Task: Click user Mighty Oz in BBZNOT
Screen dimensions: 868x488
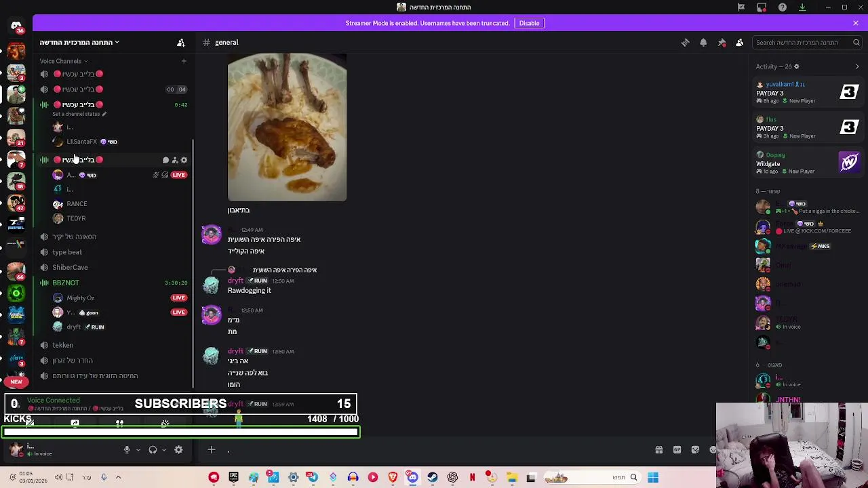Action: click(80, 298)
